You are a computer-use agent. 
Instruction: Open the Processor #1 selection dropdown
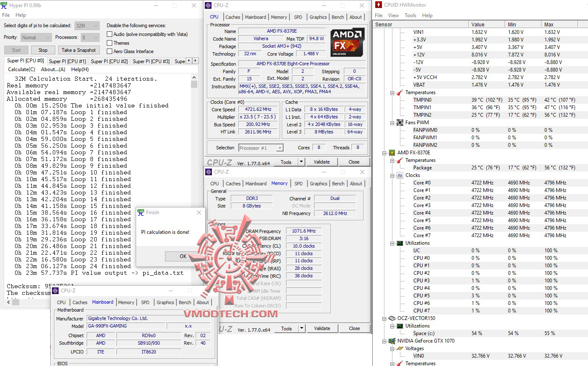pyautogui.click(x=261, y=148)
